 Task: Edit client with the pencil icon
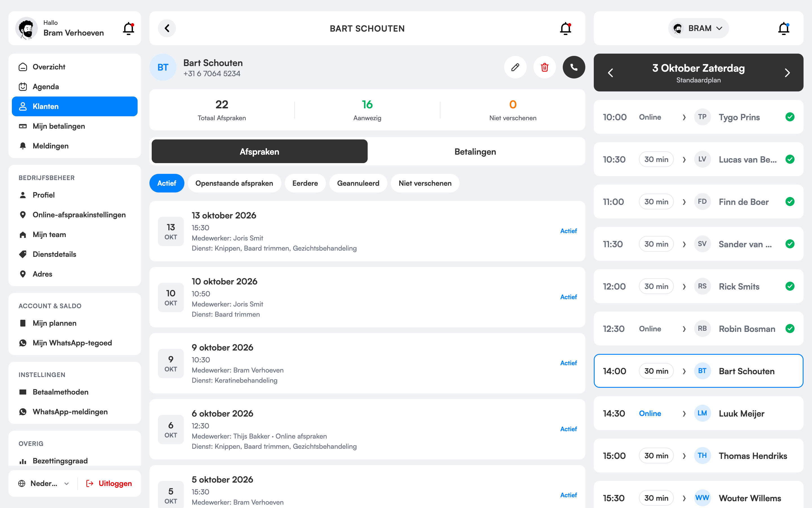[x=515, y=67]
